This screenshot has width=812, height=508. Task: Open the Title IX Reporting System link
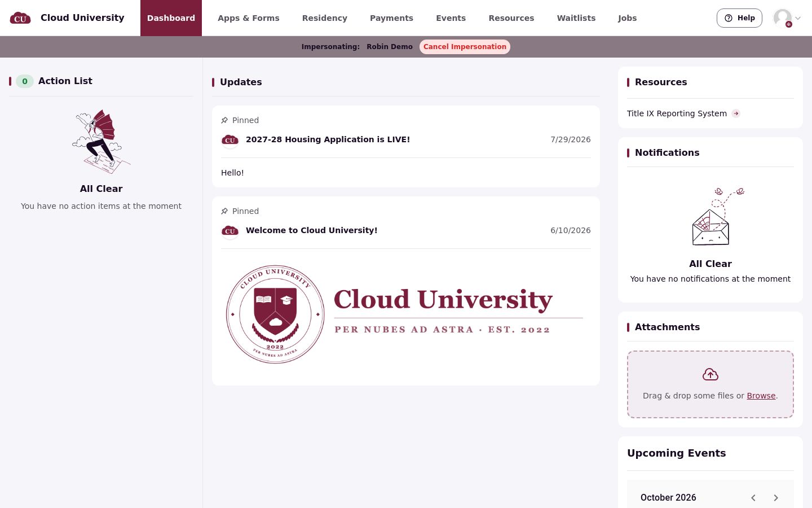pyautogui.click(x=677, y=113)
